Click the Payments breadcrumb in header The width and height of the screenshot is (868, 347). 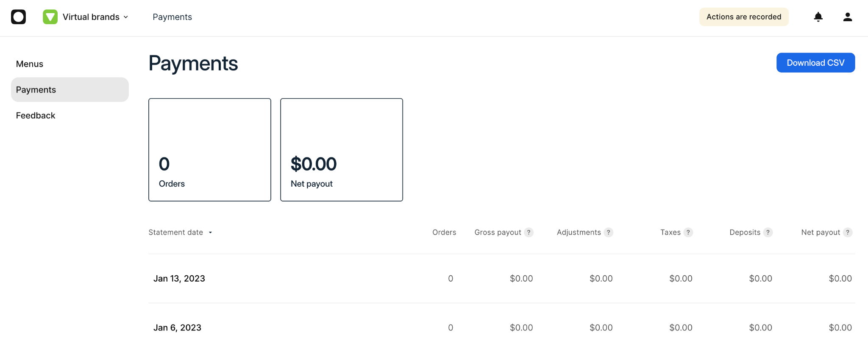click(172, 17)
